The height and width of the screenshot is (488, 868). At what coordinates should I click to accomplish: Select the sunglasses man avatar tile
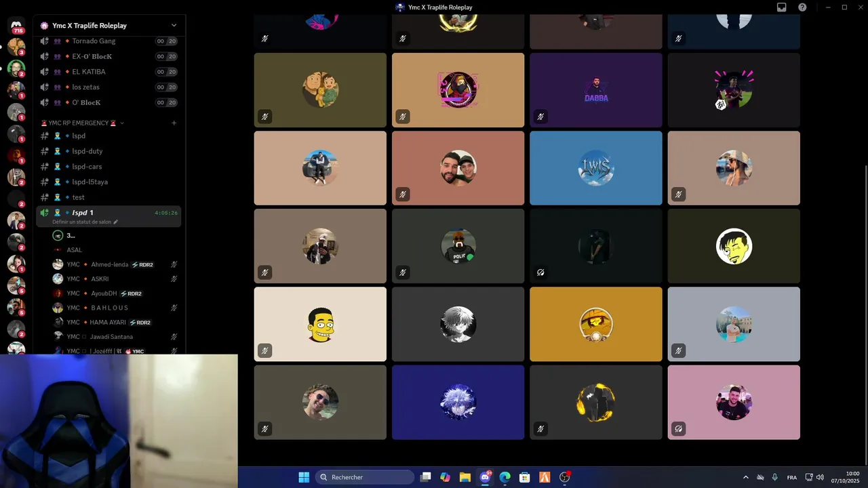pos(320,403)
